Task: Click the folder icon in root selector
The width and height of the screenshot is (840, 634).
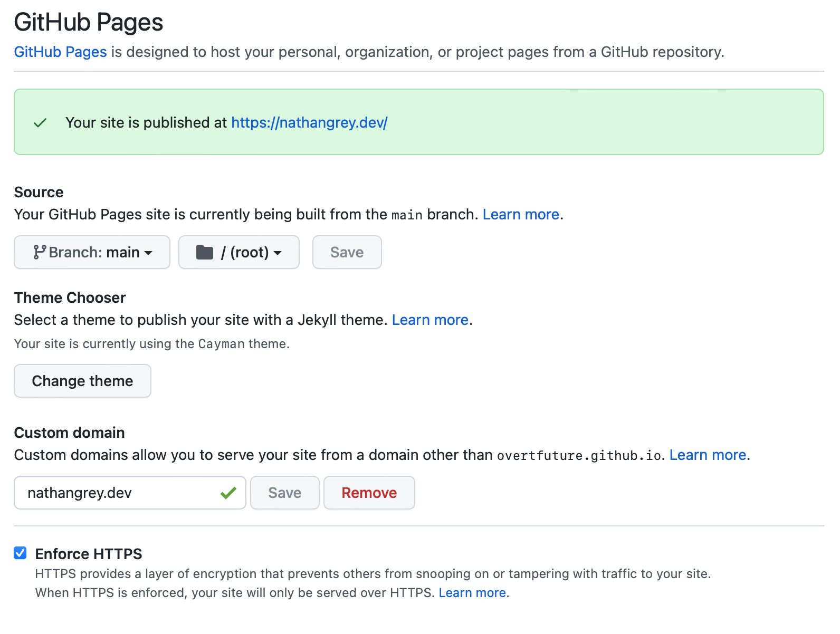Action: [x=205, y=252]
